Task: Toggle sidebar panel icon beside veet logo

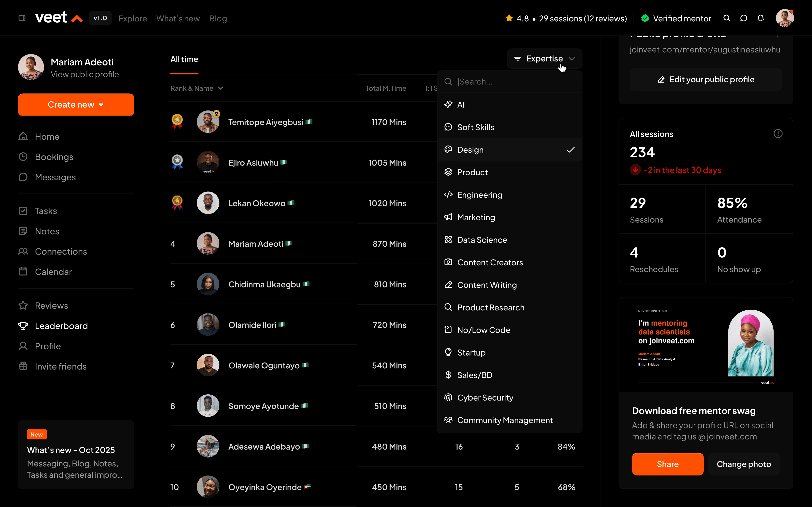Action: (22, 18)
